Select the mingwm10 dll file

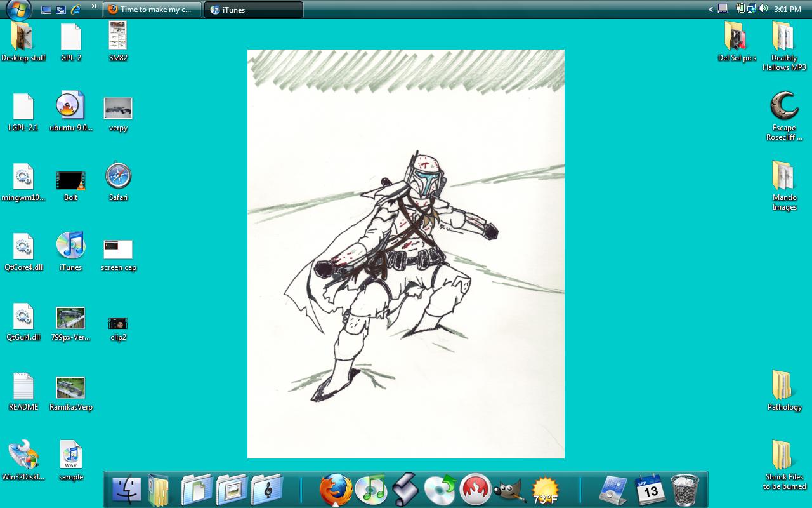(23, 182)
